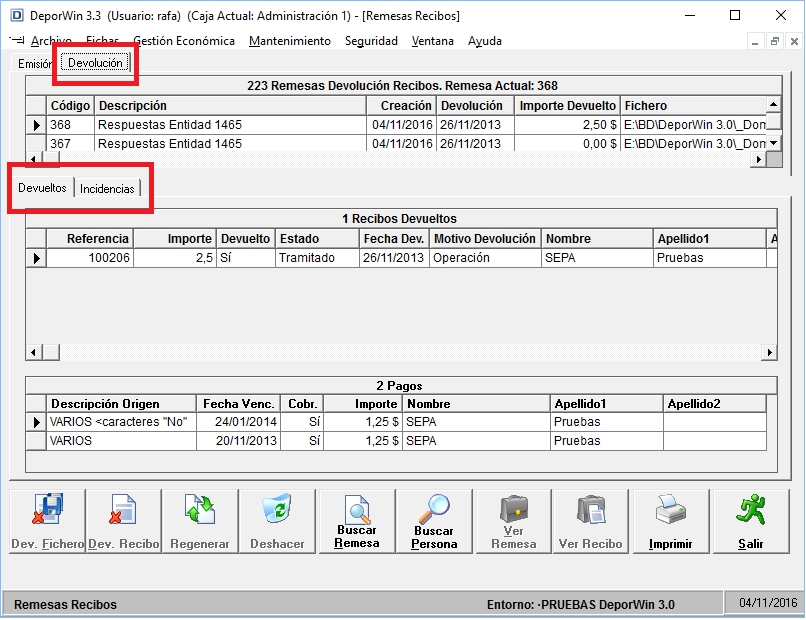Click the Apellido2 column header
Image resolution: width=806 pixels, height=620 pixels.
[714, 404]
